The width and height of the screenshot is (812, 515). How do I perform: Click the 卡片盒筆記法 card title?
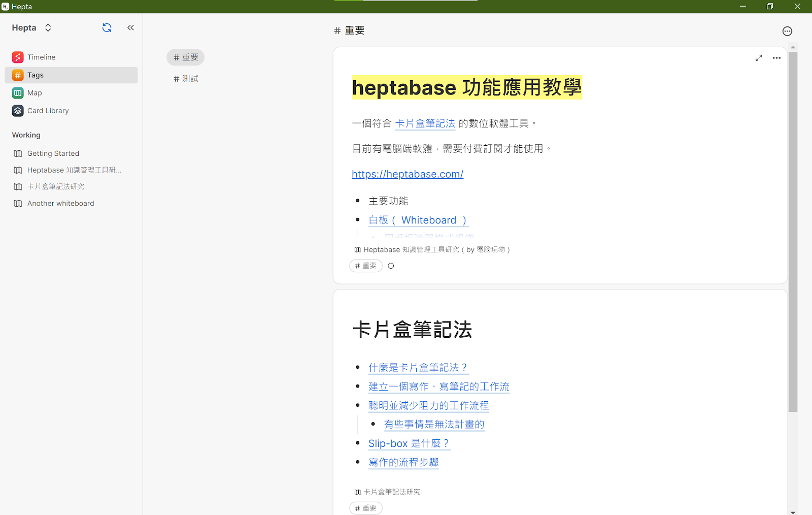(412, 330)
